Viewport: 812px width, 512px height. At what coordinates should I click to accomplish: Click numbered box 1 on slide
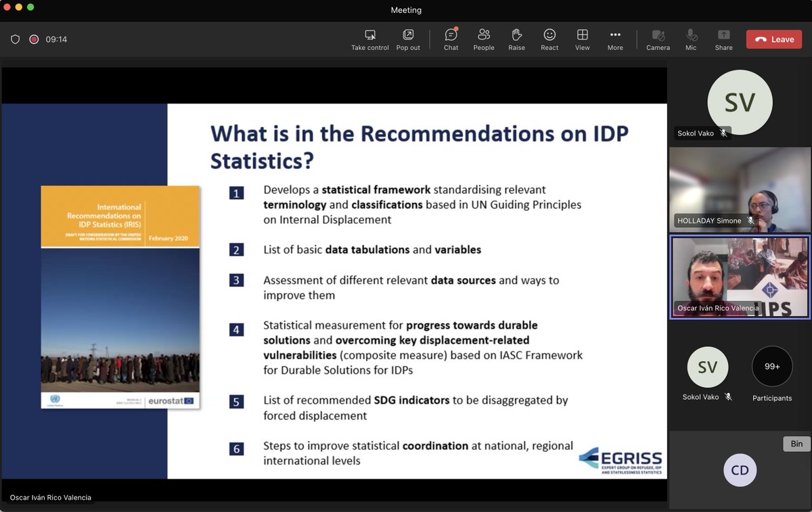(236, 193)
